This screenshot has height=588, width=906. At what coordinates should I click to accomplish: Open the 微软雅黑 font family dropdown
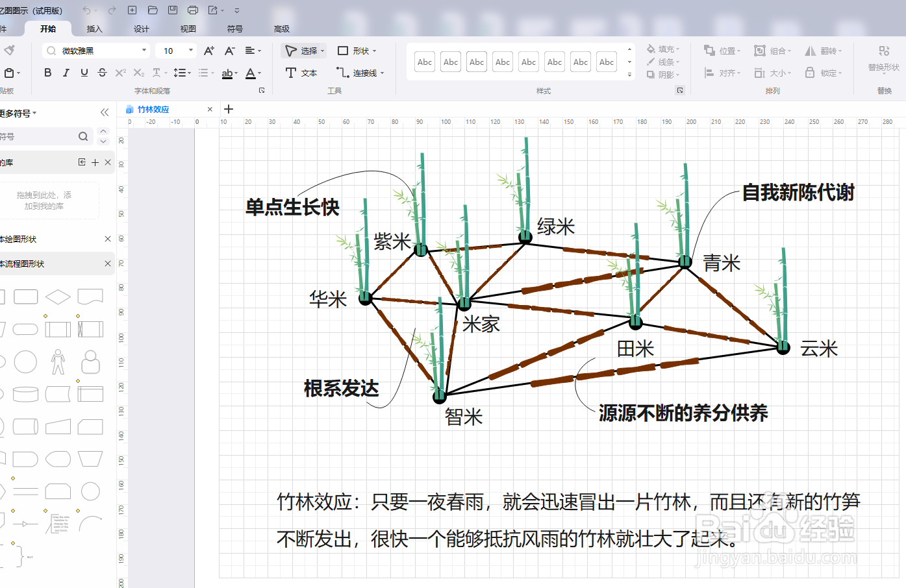pos(145,50)
